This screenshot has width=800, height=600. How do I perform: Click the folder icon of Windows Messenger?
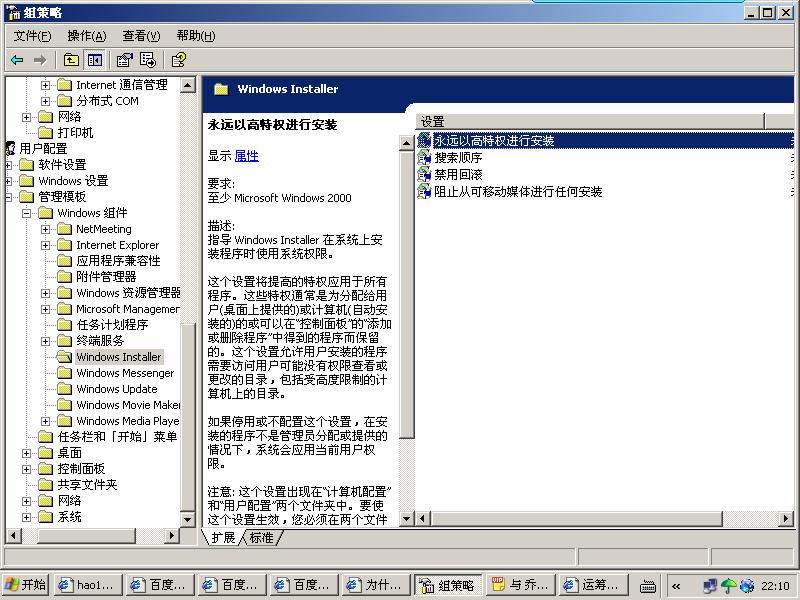click(64, 373)
